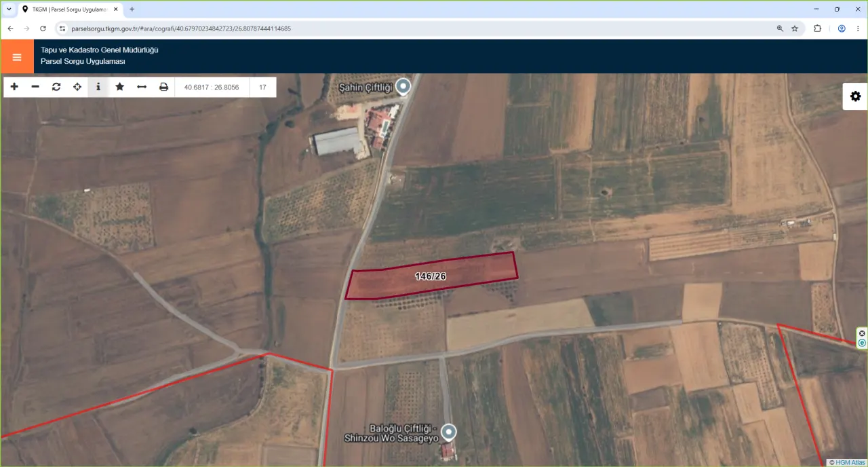
Task: Print the map with printer tool
Action: pyautogui.click(x=163, y=87)
